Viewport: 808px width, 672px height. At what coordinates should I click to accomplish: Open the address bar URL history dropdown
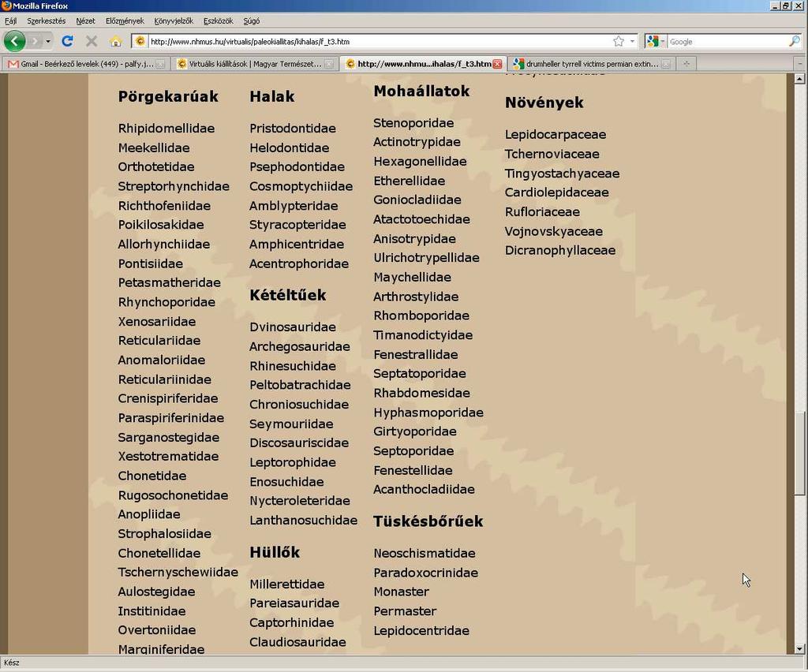pyautogui.click(x=632, y=41)
